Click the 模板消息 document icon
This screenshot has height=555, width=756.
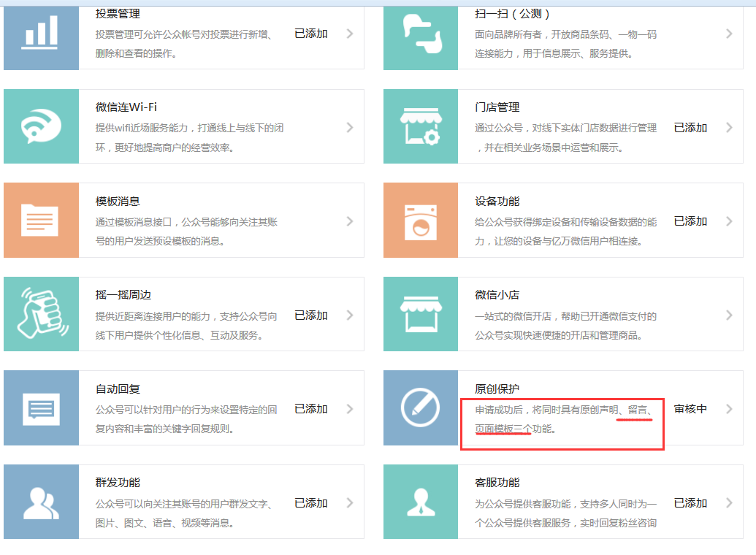pyautogui.click(x=41, y=221)
